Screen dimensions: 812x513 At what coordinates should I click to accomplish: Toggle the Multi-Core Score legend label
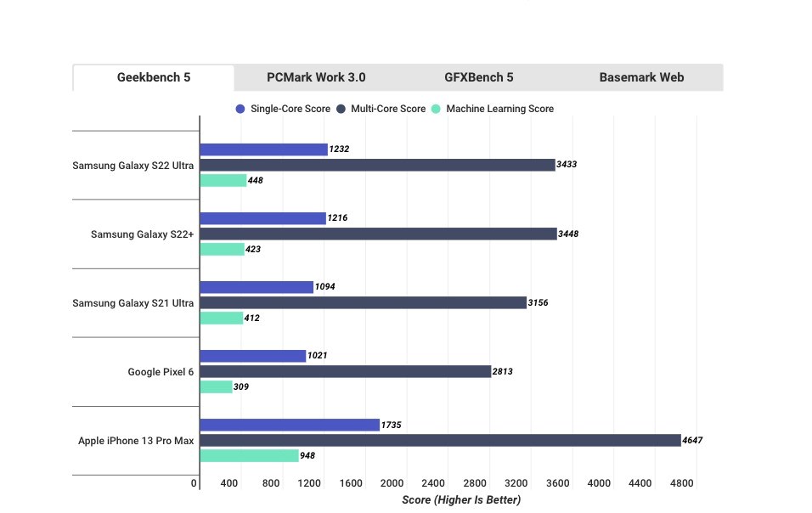(x=388, y=109)
